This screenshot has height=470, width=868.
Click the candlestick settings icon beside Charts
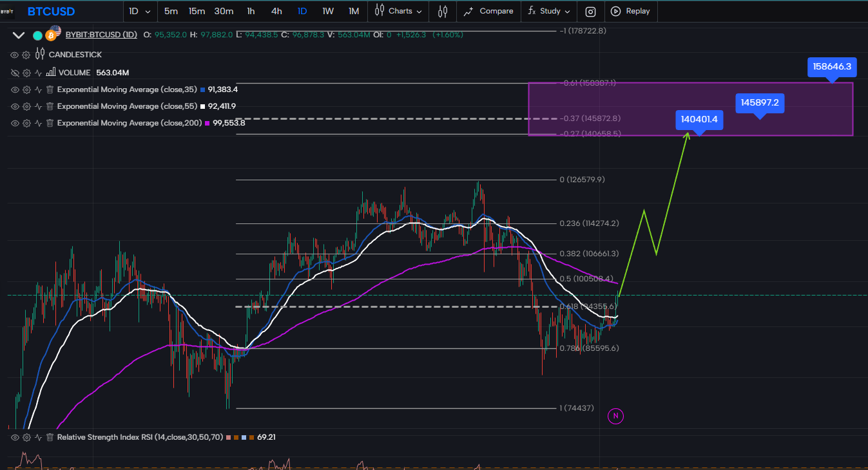pyautogui.click(x=443, y=11)
